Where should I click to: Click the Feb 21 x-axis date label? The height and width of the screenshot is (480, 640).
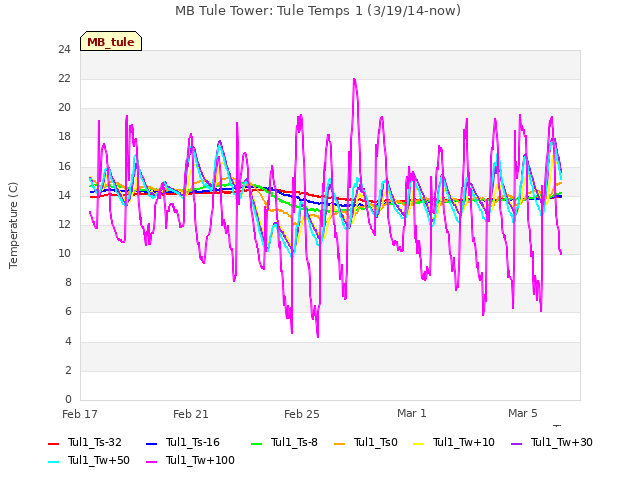[191, 414]
